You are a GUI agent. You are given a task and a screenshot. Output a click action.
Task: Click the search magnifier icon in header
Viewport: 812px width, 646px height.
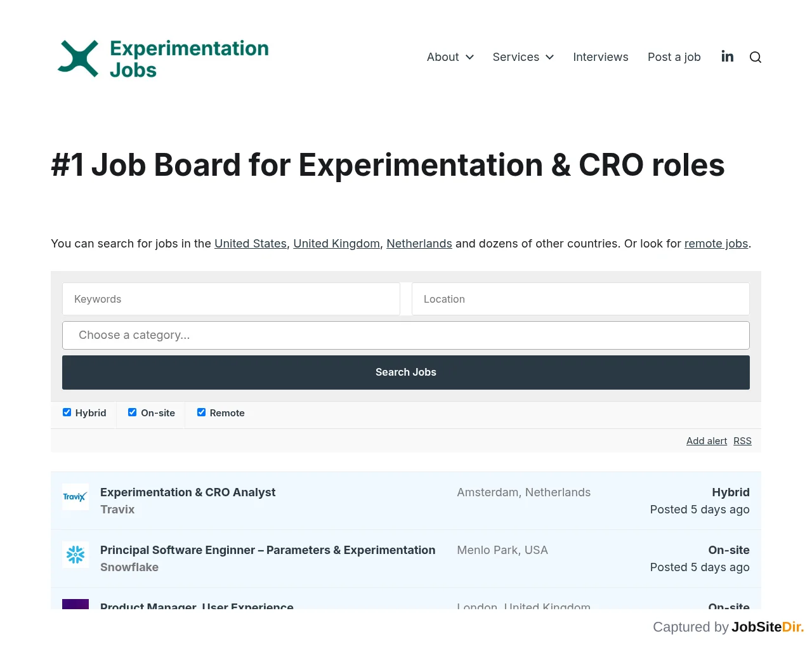pyautogui.click(x=756, y=57)
